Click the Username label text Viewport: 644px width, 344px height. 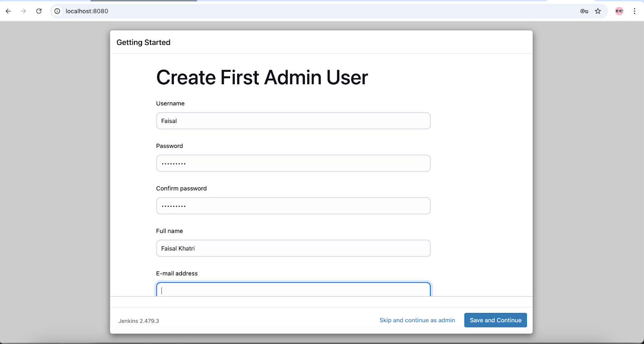pyautogui.click(x=170, y=104)
